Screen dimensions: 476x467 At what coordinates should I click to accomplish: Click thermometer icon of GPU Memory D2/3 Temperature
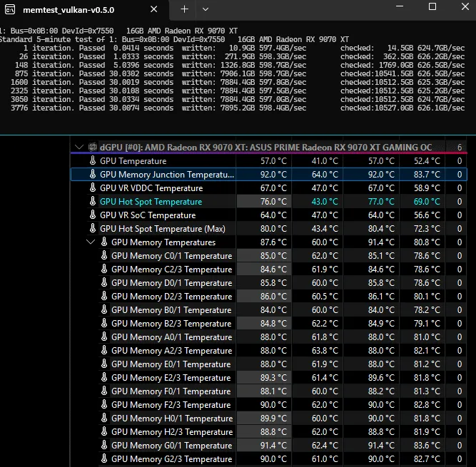pos(104,297)
